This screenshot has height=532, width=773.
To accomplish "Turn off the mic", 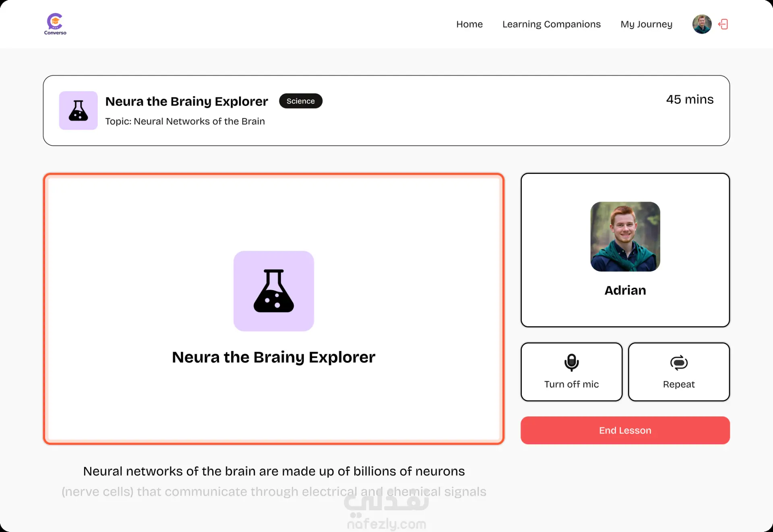I will pos(571,372).
